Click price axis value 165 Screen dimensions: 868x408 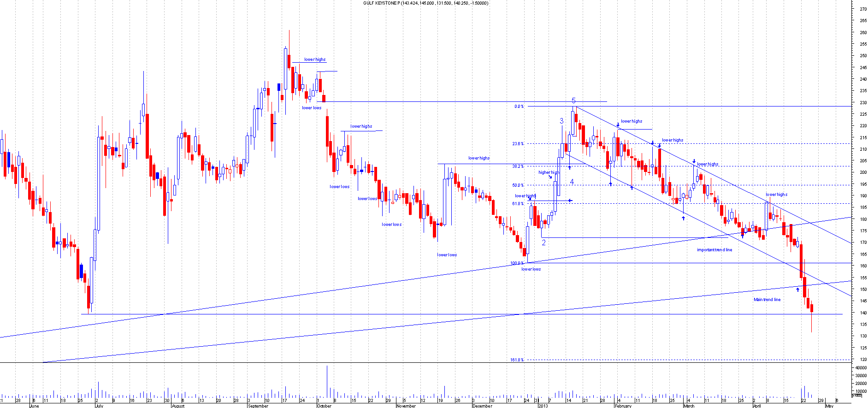click(863, 254)
